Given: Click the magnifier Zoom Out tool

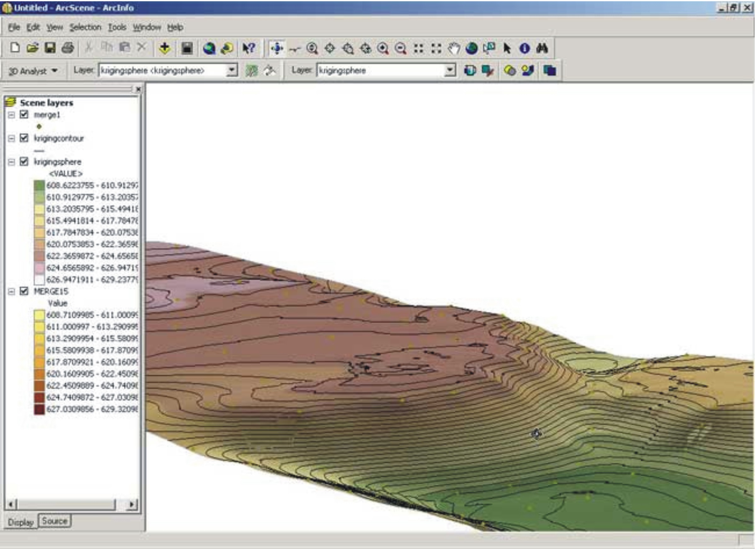Looking at the screenshot, I should [x=401, y=49].
